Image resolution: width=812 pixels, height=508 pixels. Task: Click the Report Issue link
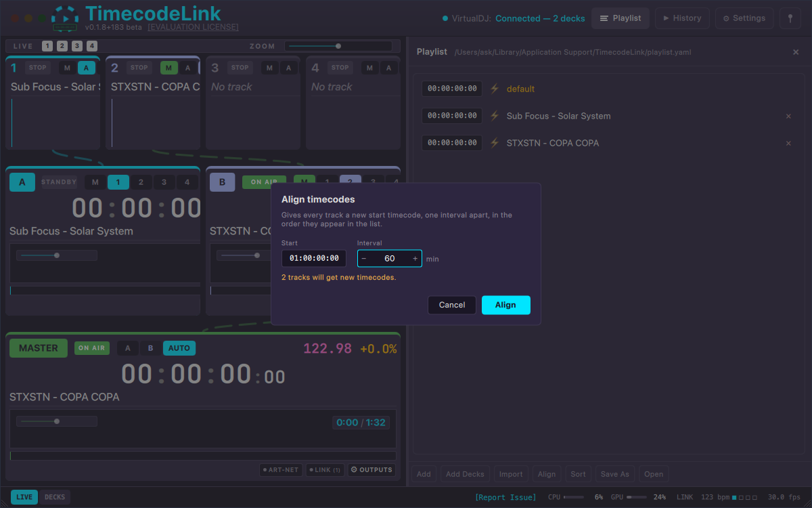tap(505, 497)
